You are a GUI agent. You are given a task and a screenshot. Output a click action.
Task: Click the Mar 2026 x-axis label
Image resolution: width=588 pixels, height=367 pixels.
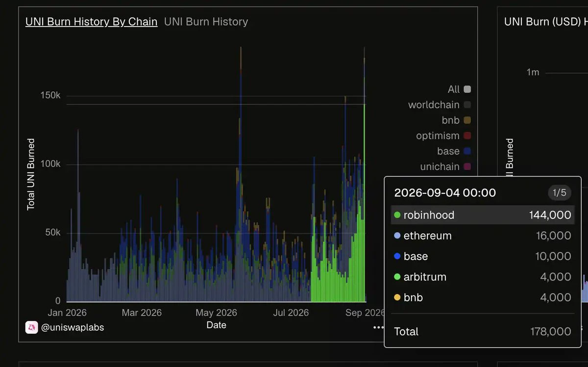coord(142,313)
